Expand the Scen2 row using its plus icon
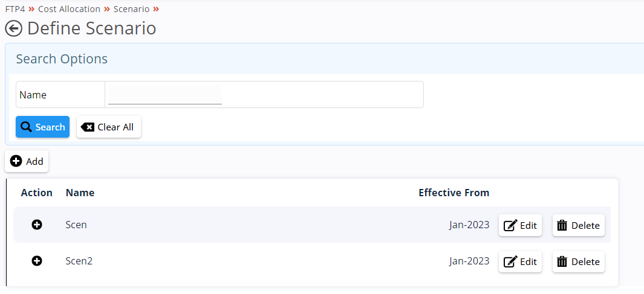 tap(37, 261)
